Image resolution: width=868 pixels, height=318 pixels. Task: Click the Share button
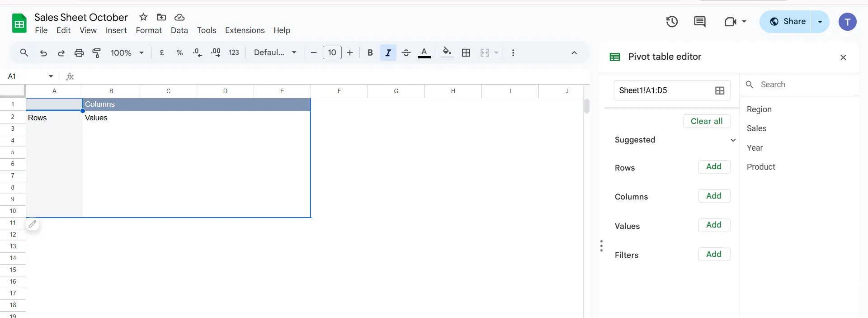pos(786,22)
